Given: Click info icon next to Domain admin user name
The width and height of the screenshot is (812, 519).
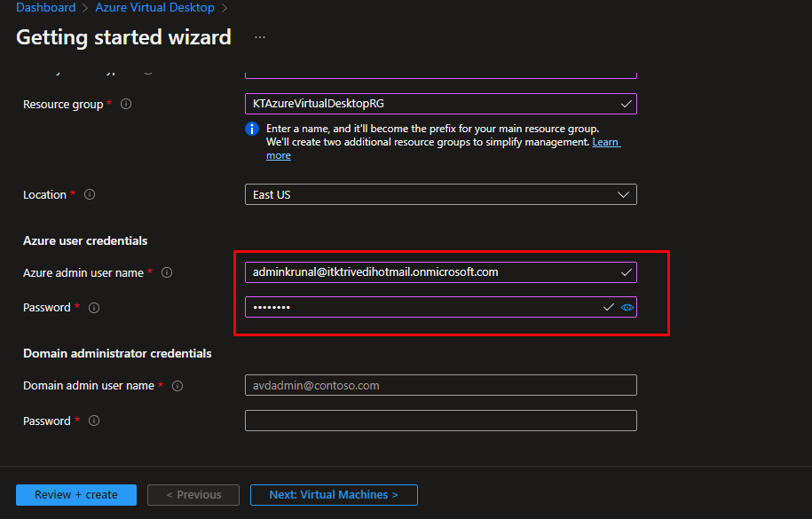Looking at the screenshot, I should (177, 386).
